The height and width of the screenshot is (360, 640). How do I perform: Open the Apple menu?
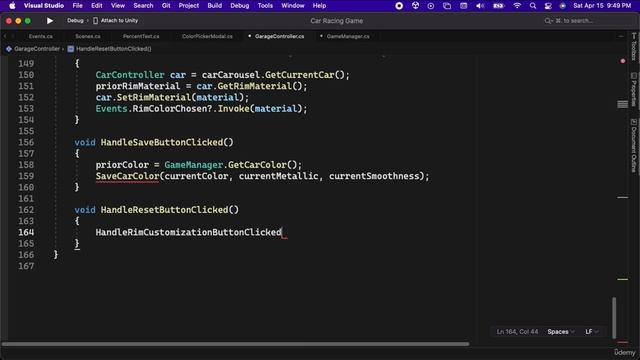(x=12, y=6)
